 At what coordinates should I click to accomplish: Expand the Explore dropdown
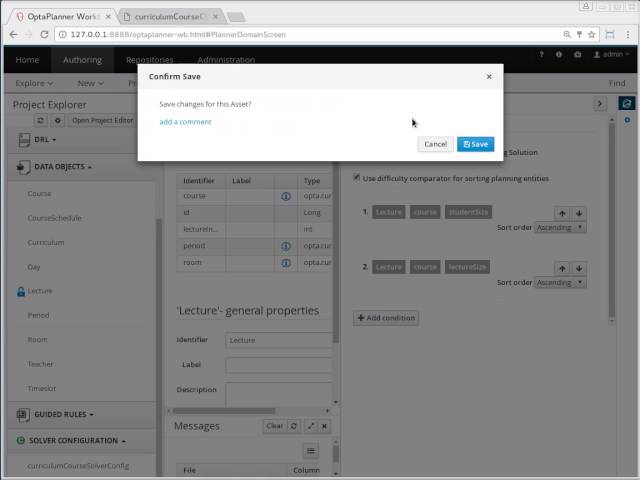(x=34, y=83)
